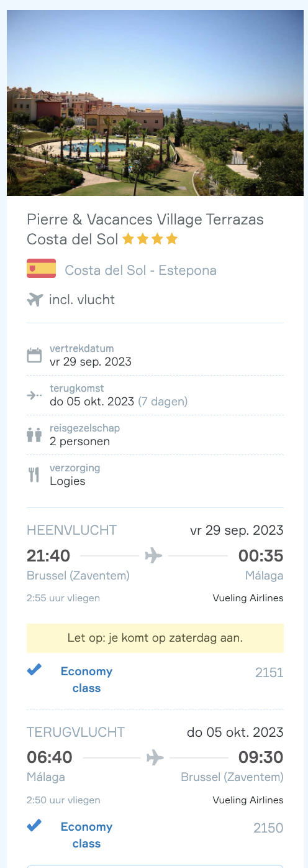The height and width of the screenshot is (868, 308).
Task: Click the airplane icon beside incl. vlucht
Action: coord(35,300)
